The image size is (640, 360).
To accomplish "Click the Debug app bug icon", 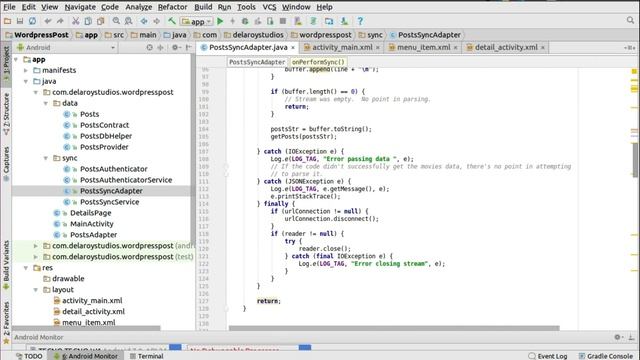I will click(245, 21).
